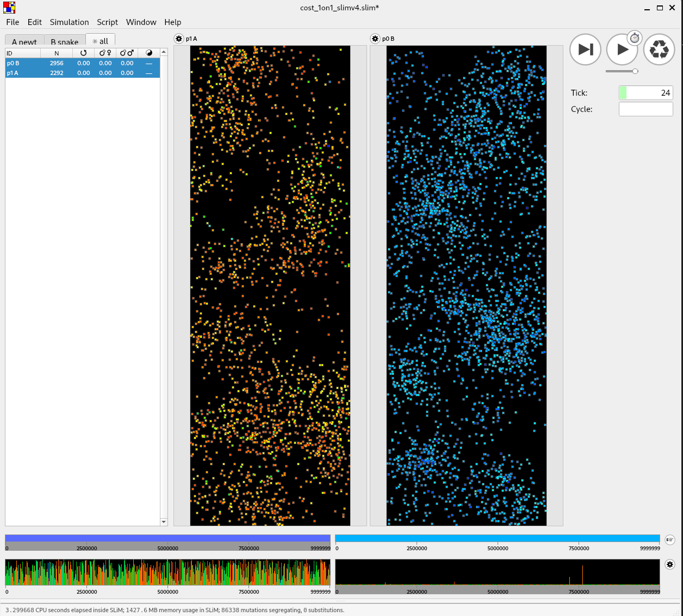The width and height of the screenshot is (683, 616).
Task: Open the action gear icon on p1 A view
Action: pos(178,39)
